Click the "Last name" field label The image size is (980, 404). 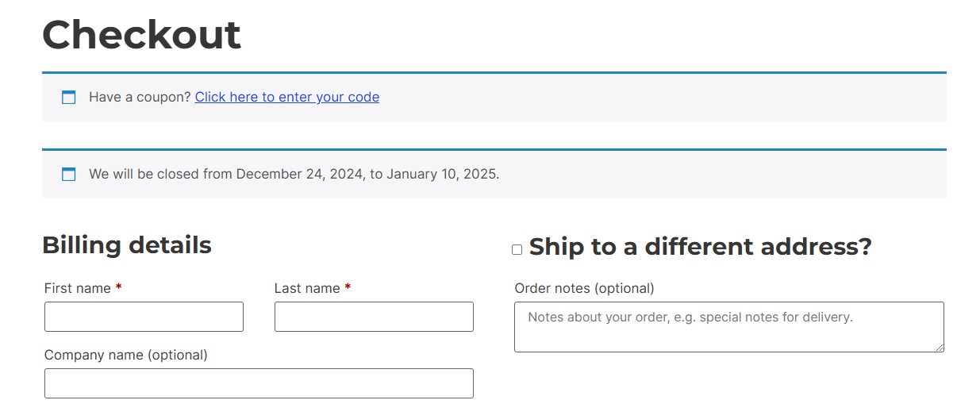307,288
